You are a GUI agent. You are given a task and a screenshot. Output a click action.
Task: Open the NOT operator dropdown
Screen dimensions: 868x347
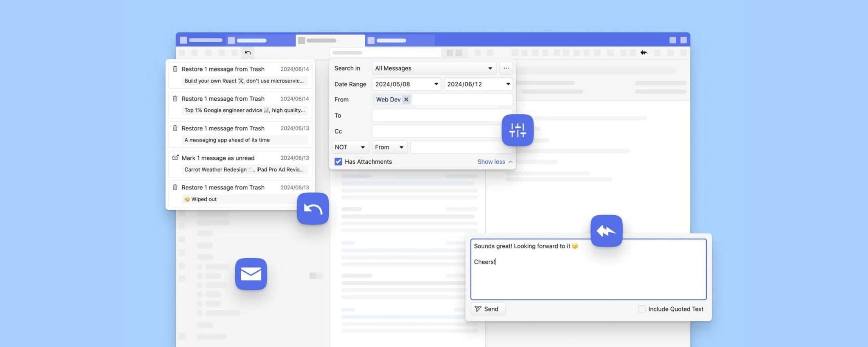click(x=350, y=147)
